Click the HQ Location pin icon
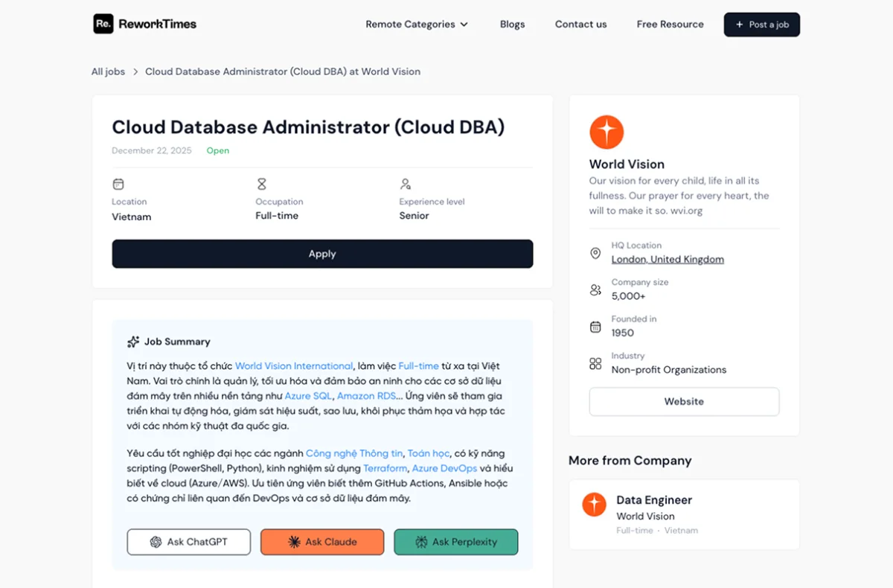Screen dimensions: 893x588 click(595, 253)
